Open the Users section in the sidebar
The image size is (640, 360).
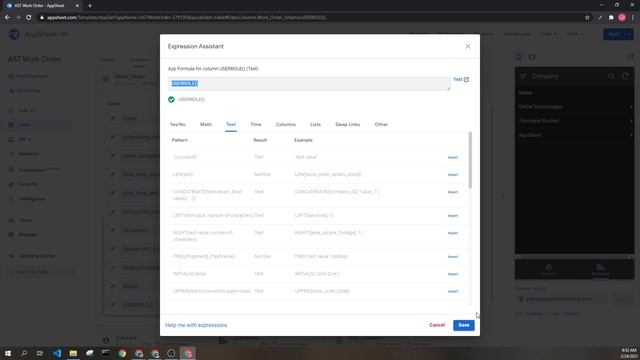coord(25,220)
